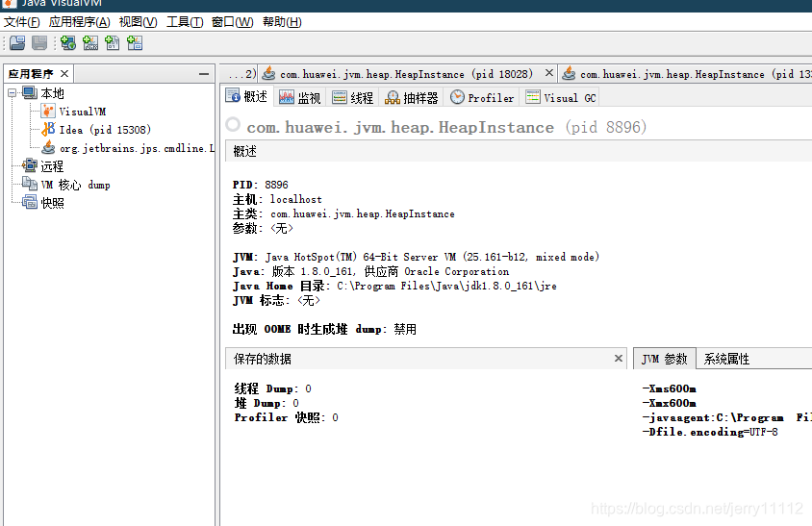The width and height of the screenshot is (812, 526).
Task: Click the Java Home path text
Action: point(447,286)
